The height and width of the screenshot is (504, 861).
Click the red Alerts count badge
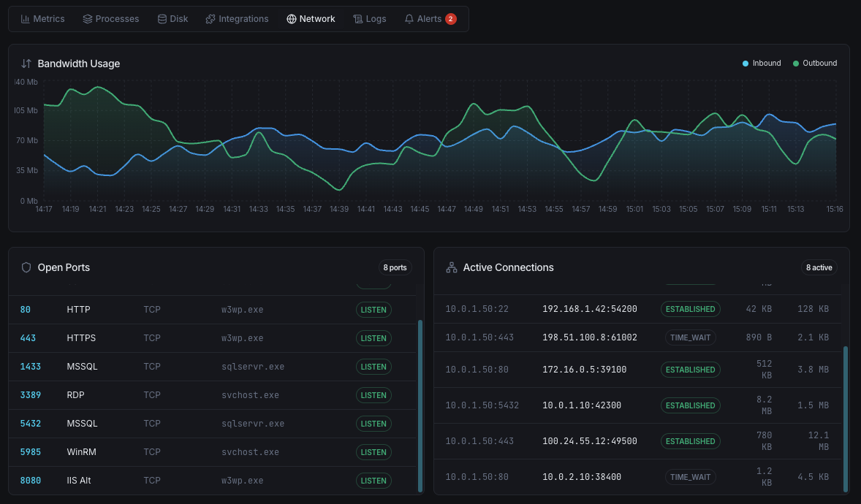coord(451,19)
